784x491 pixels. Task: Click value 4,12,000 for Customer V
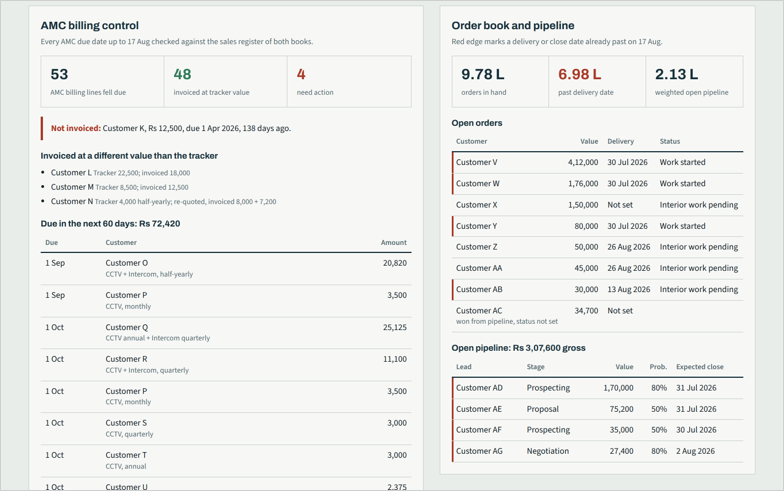tap(583, 162)
